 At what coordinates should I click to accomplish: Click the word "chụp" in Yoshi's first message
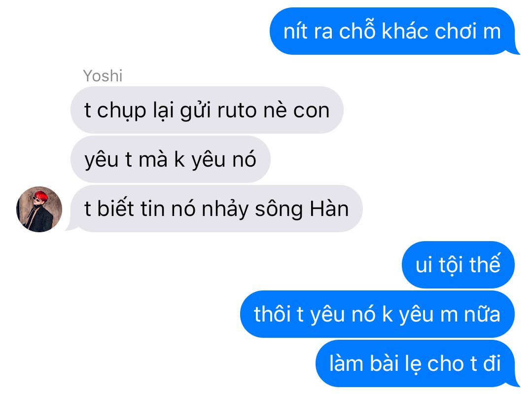point(121,111)
